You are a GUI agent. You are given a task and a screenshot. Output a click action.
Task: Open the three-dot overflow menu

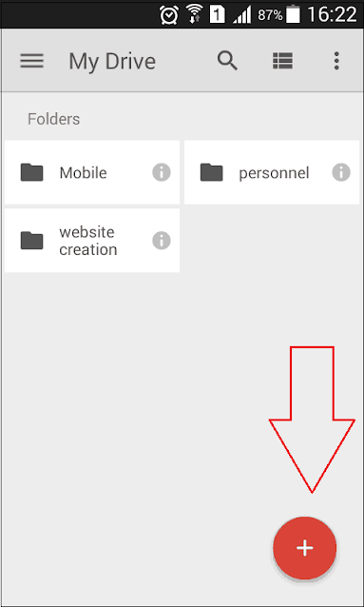click(x=336, y=61)
